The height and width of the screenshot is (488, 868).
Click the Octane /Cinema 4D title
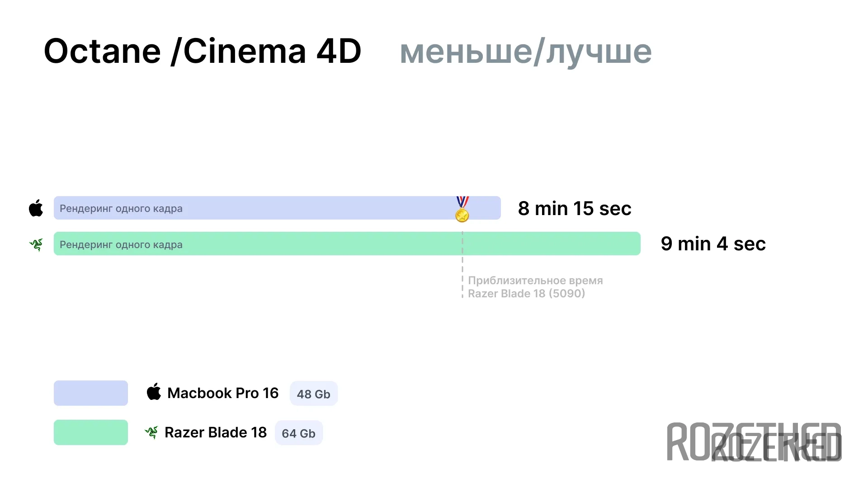pos(203,51)
